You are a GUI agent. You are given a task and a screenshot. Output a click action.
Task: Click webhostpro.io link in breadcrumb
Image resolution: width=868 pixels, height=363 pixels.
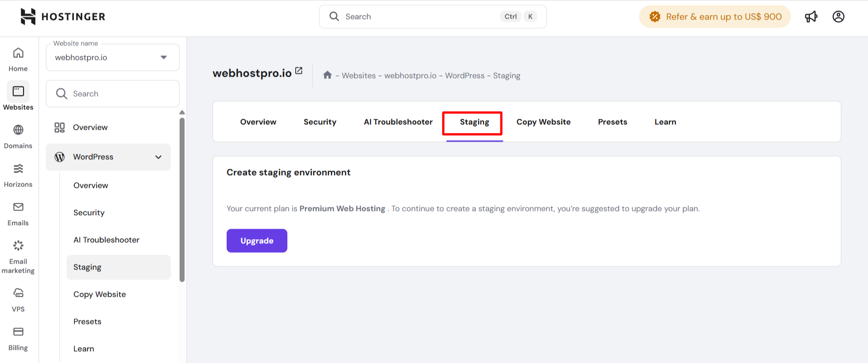[410, 75]
